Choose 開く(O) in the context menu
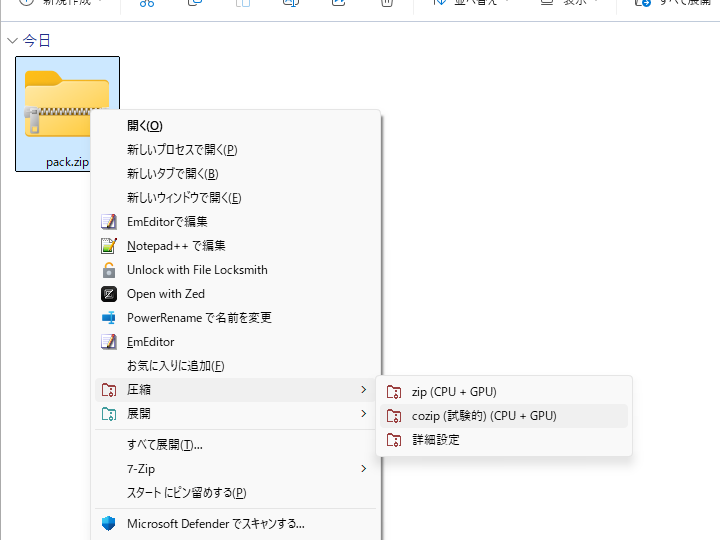 coord(236,125)
